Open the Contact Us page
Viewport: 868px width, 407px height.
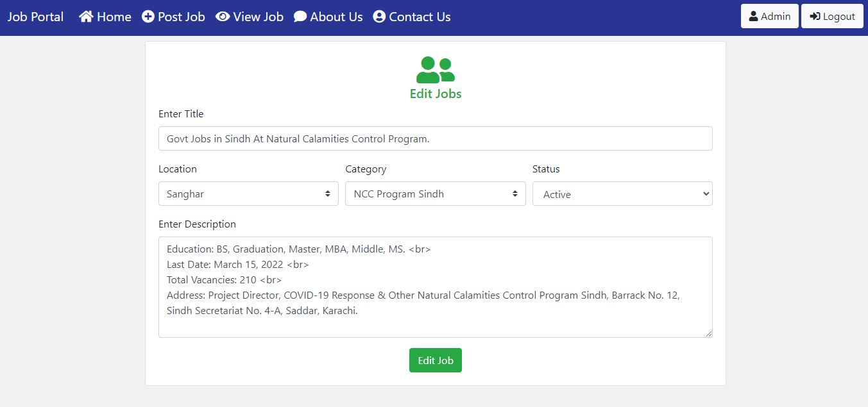(412, 17)
